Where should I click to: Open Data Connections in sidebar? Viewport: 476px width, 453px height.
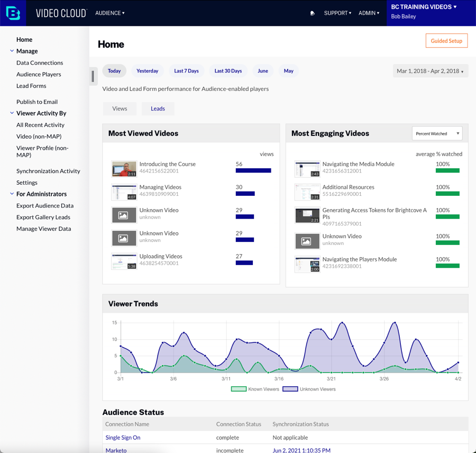tap(40, 62)
